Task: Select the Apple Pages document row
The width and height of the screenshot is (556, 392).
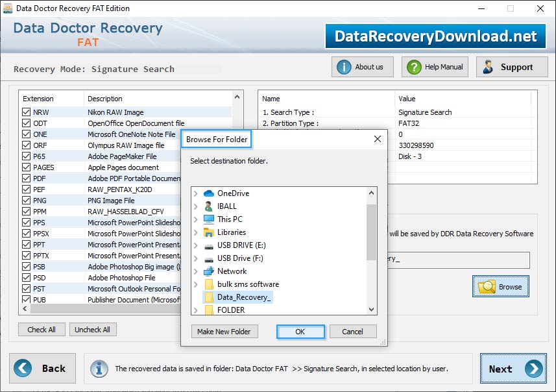Action: (101, 167)
